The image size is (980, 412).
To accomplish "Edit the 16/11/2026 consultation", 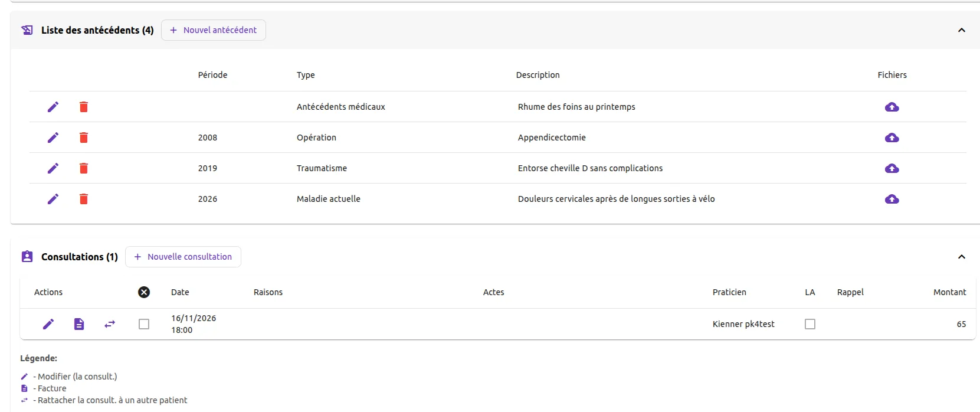I will (x=48, y=324).
